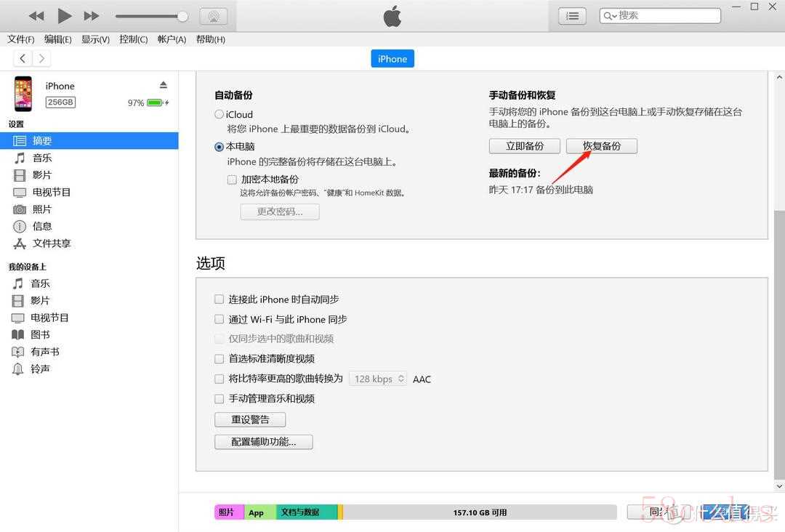Open the list view icon beside search
This screenshot has width=785, height=532.
click(572, 16)
